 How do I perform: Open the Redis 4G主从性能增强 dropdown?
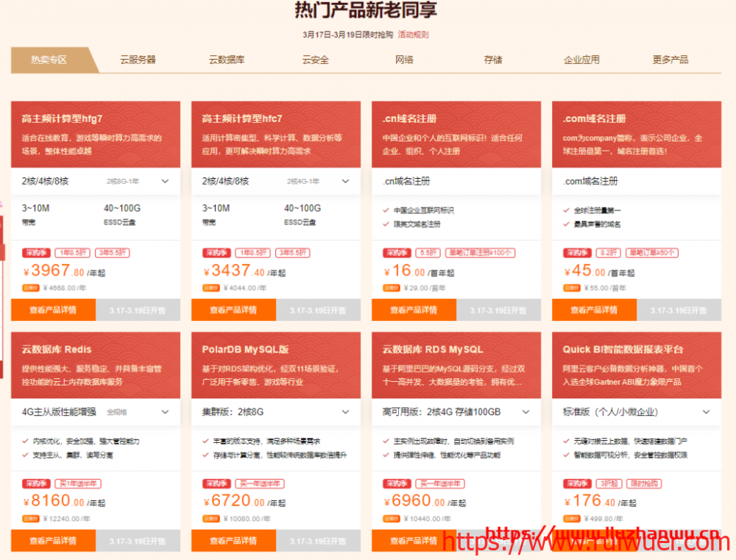click(165, 412)
